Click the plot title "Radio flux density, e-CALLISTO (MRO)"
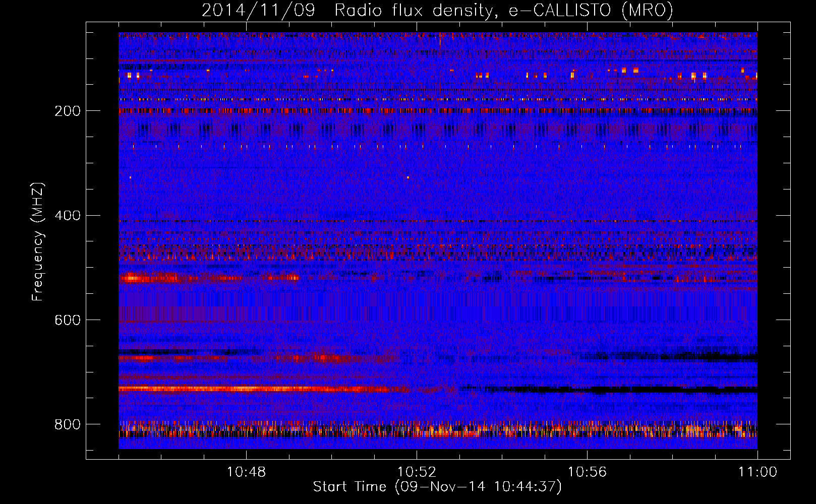The image size is (816, 504). point(504,10)
